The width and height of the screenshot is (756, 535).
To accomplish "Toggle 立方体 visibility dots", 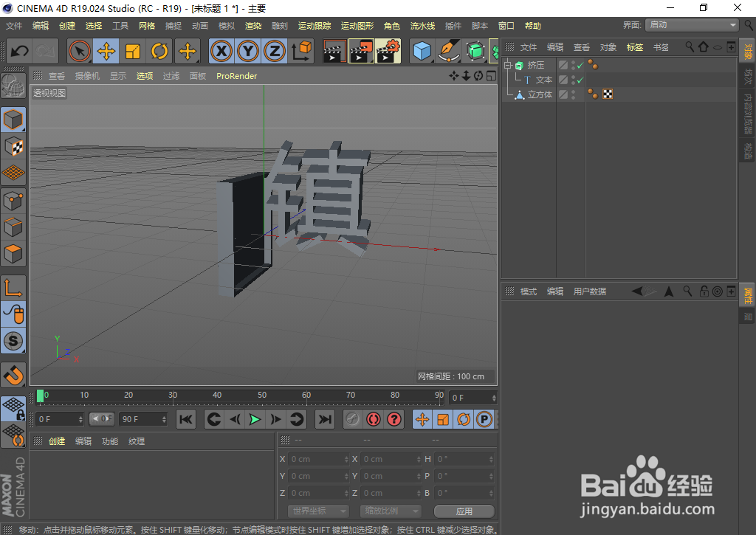I will pyautogui.click(x=573, y=94).
